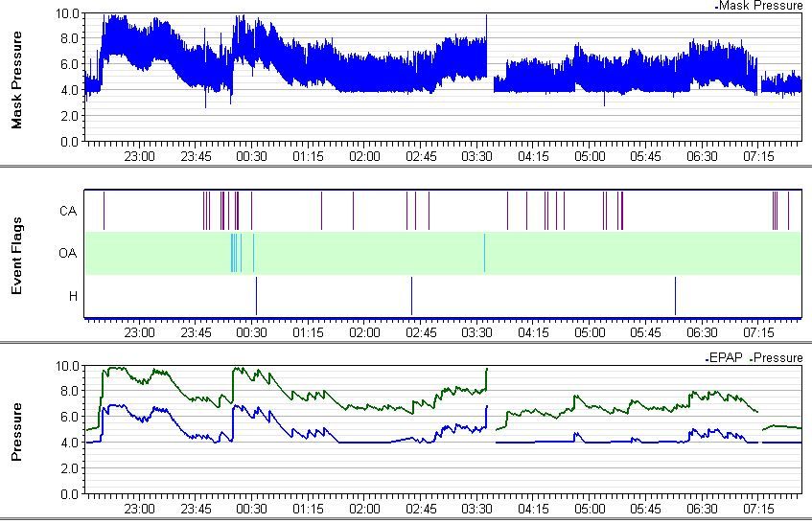Click the vertical Mask Pressure graph title
This screenshot has width=812, height=523.
click(x=17, y=79)
